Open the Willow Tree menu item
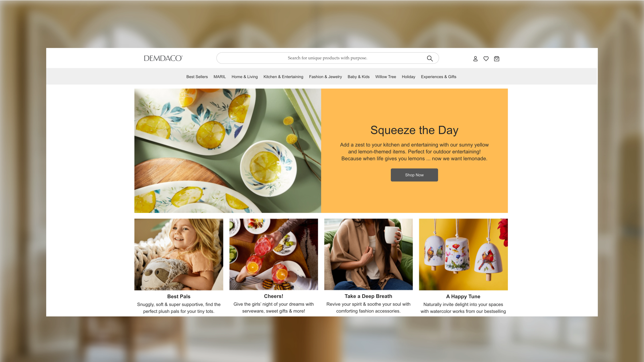This screenshot has width=644, height=362. pyautogui.click(x=385, y=77)
